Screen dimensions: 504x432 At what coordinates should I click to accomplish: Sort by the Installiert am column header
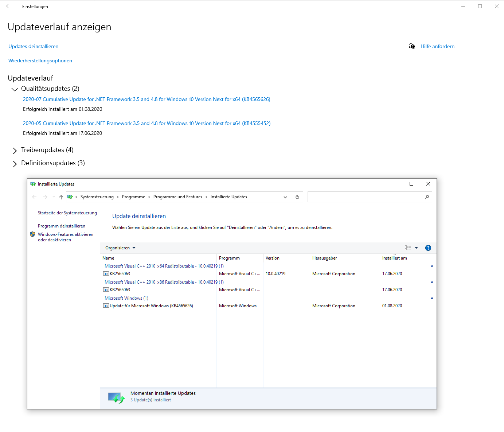point(394,258)
